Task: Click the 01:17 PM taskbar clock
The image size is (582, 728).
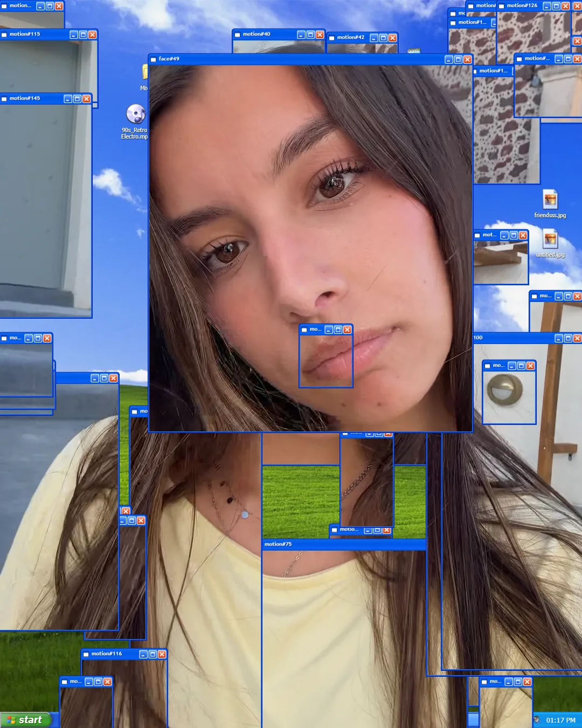Action: [x=560, y=720]
